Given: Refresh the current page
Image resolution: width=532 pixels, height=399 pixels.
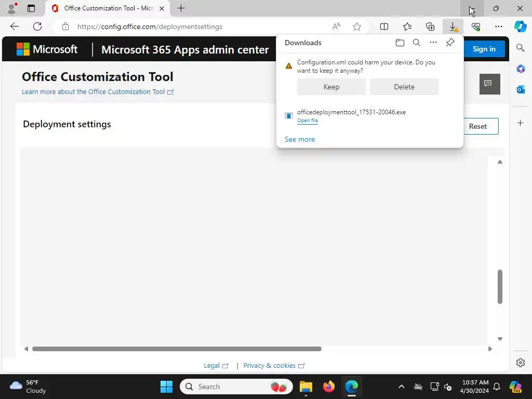Looking at the screenshot, I should pos(37,26).
